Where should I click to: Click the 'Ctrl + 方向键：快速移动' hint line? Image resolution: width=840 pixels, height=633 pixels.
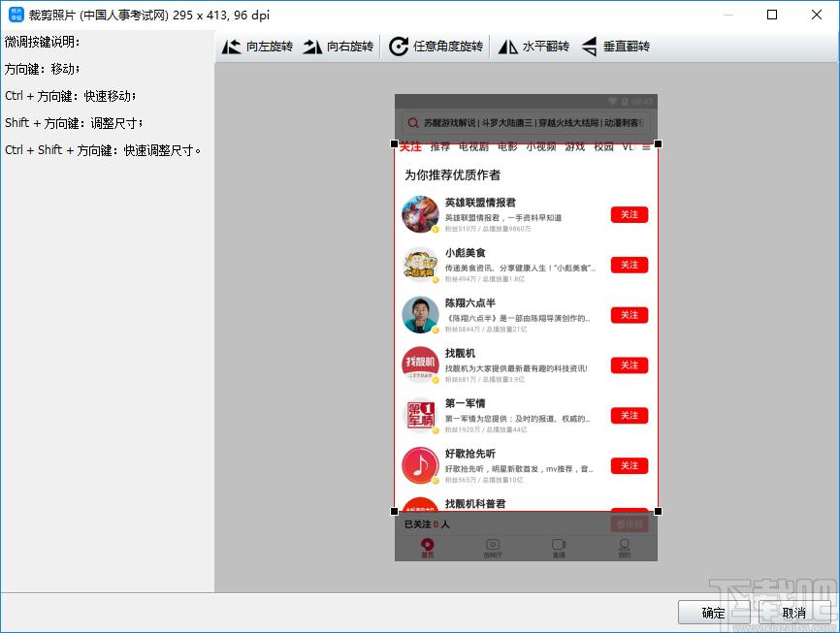coord(70,96)
